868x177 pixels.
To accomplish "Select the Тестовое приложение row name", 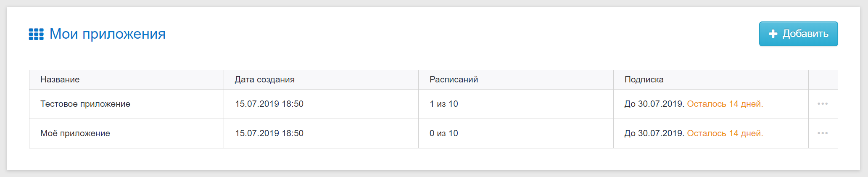I will click(85, 104).
